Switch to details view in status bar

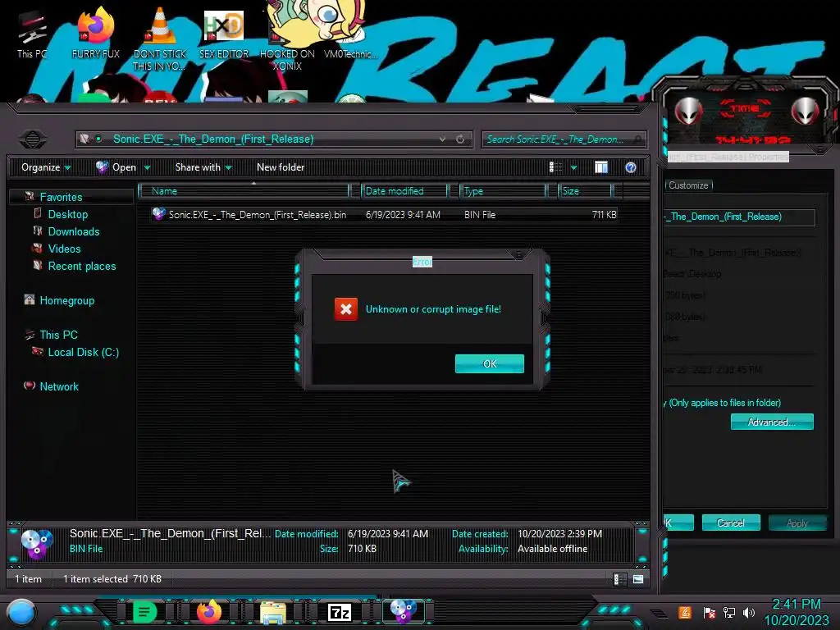tap(619, 579)
